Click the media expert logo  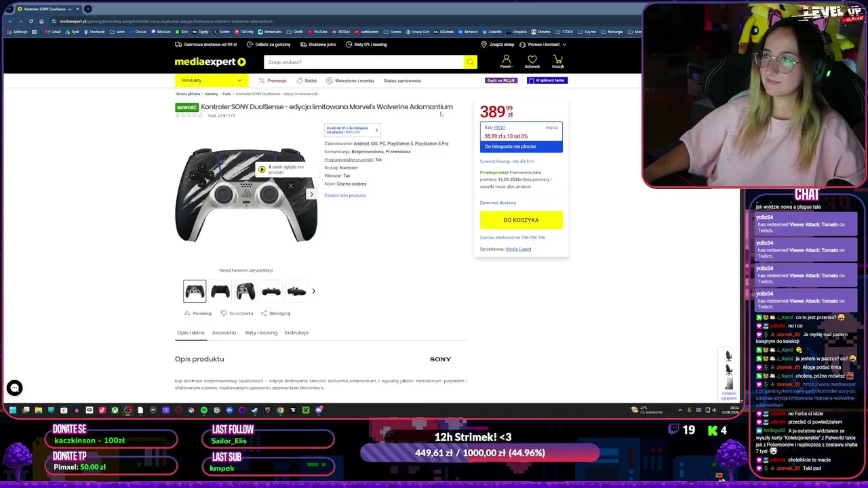point(210,62)
